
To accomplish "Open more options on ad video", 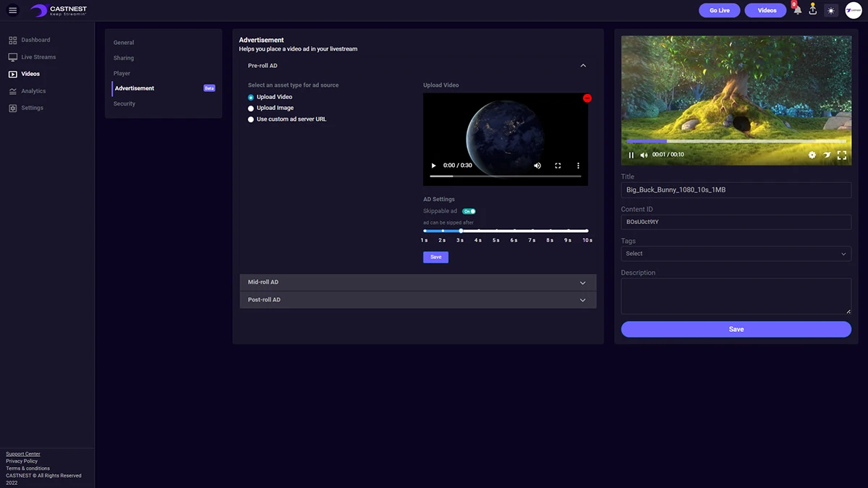I will (x=578, y=166).
